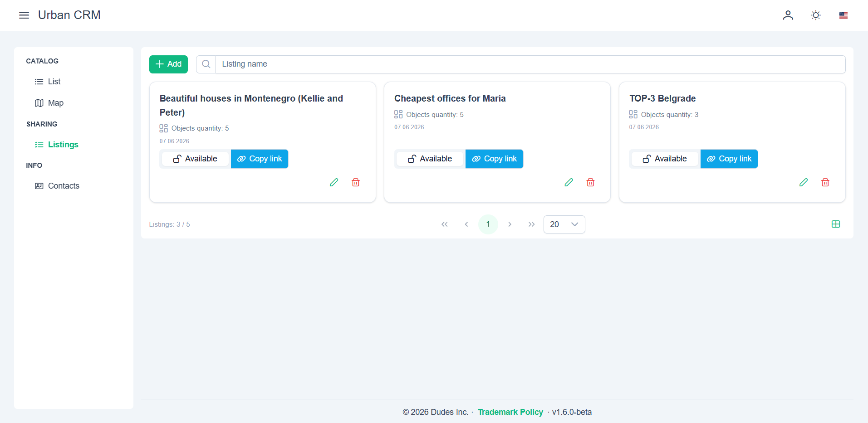Screen dimensions: 868x423
Task: Go to first page of listings
Action: pyautogui.click(x=445, y=224)
